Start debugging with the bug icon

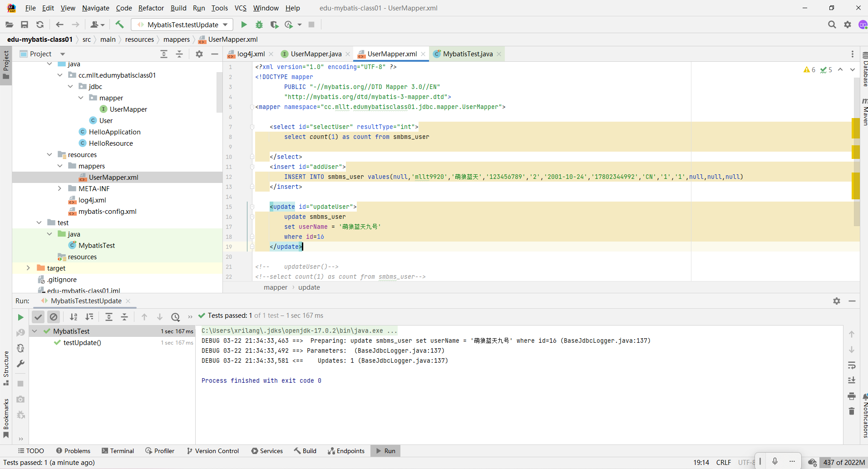point(259,25)
